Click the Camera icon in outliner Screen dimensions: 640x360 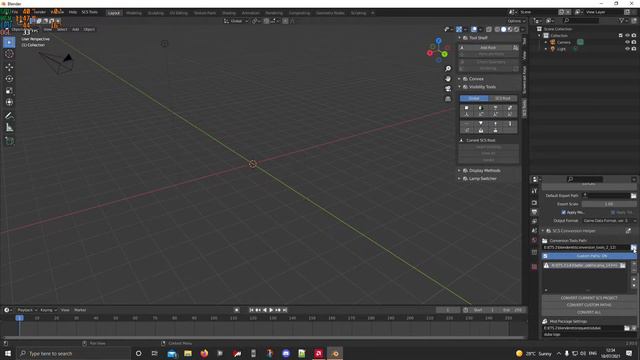point(553,42)
